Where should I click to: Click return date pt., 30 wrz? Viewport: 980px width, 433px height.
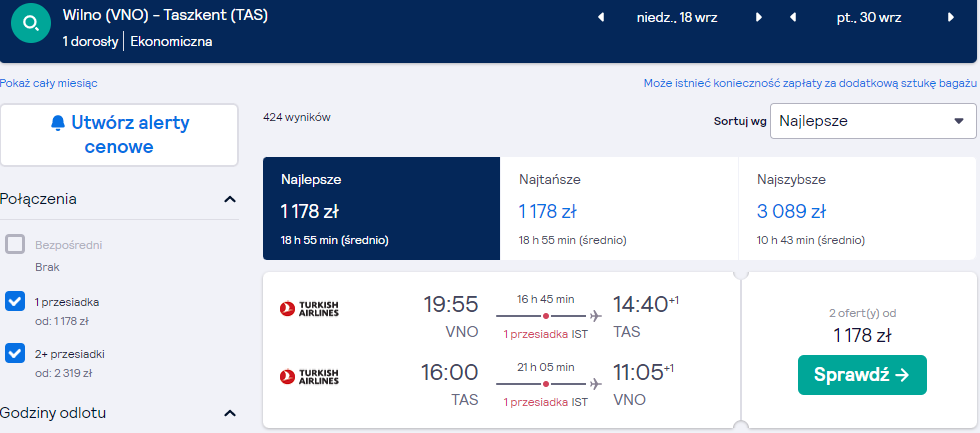tap(869, 17)
